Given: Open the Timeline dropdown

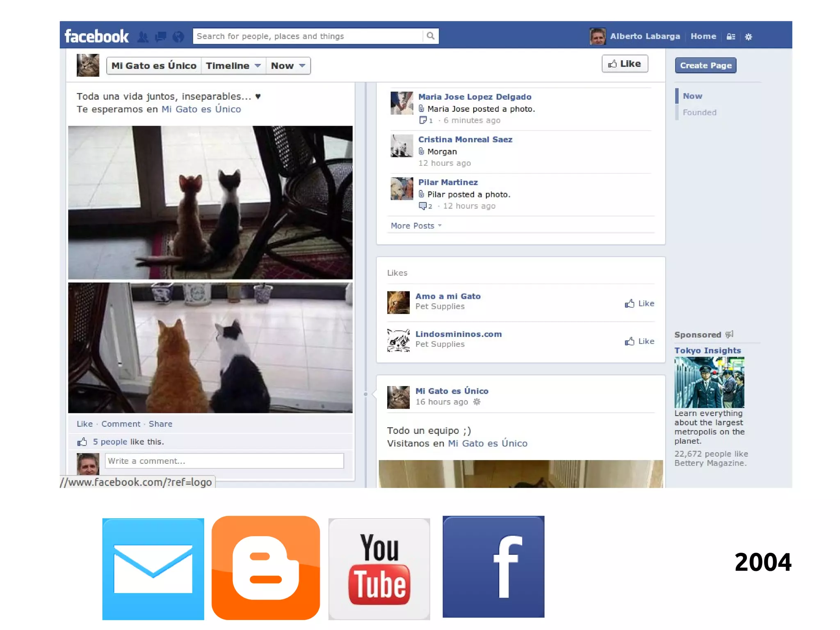Looking at the screenshot, I should tap(233, 66).
